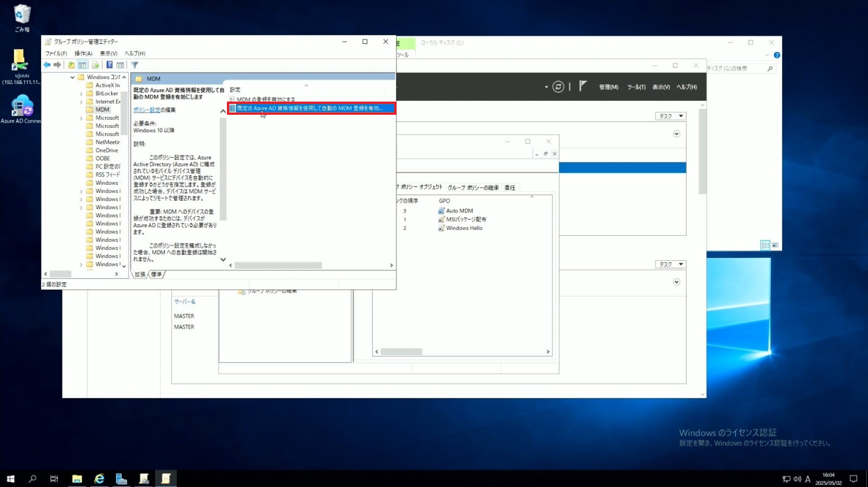Open the lower タスク dropdown
Screen dimensions: 868x487
pos(671,264)
